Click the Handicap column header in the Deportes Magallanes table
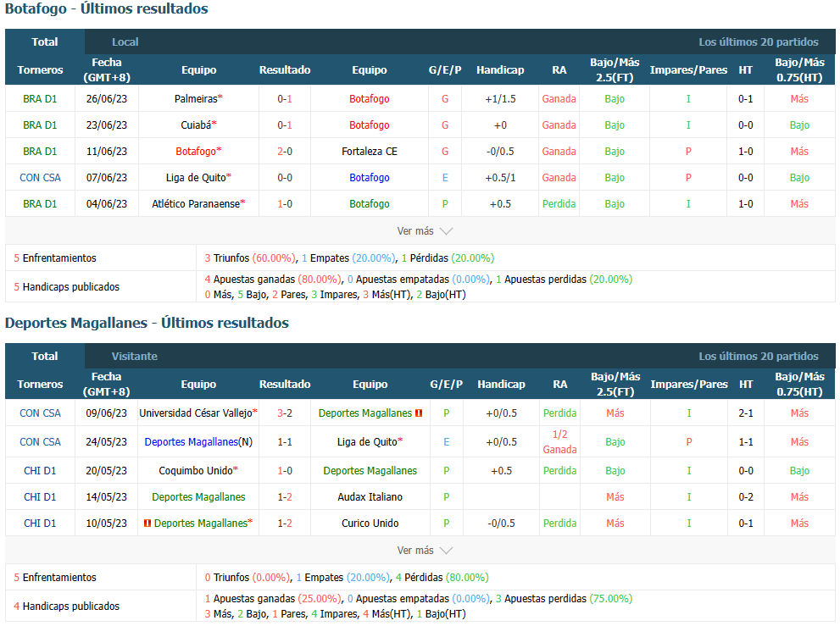840x626 pixels. [x=502, y=384]
